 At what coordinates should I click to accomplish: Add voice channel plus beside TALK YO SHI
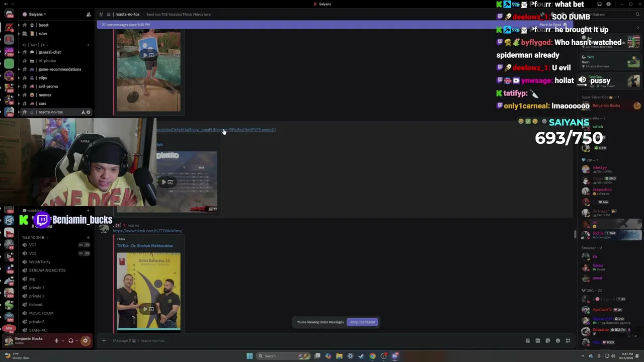(x=88, y=237)
